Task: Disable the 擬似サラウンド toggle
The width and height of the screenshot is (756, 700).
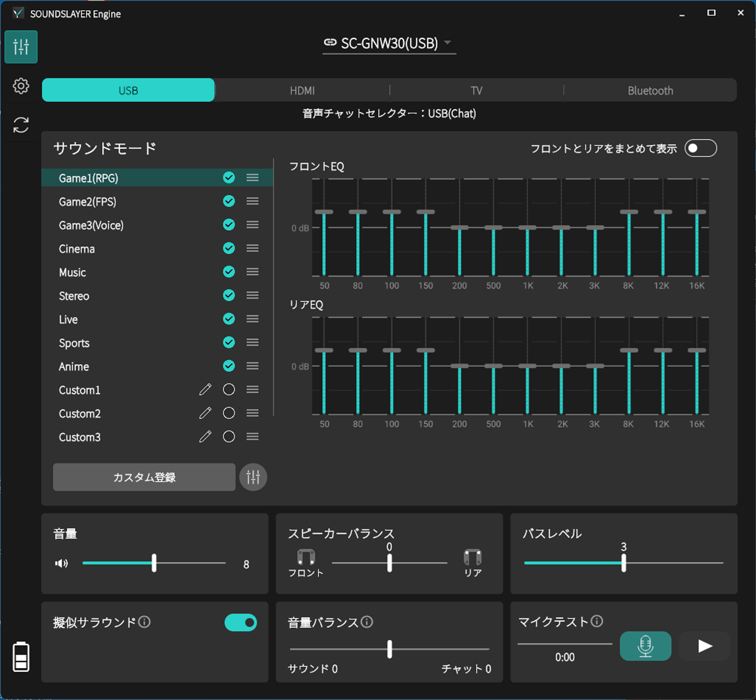Action: click(240, 623)
